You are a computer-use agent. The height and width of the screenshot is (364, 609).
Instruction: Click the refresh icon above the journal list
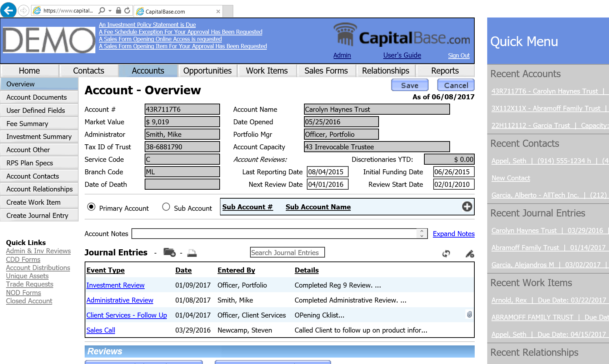tap(446, 254)
